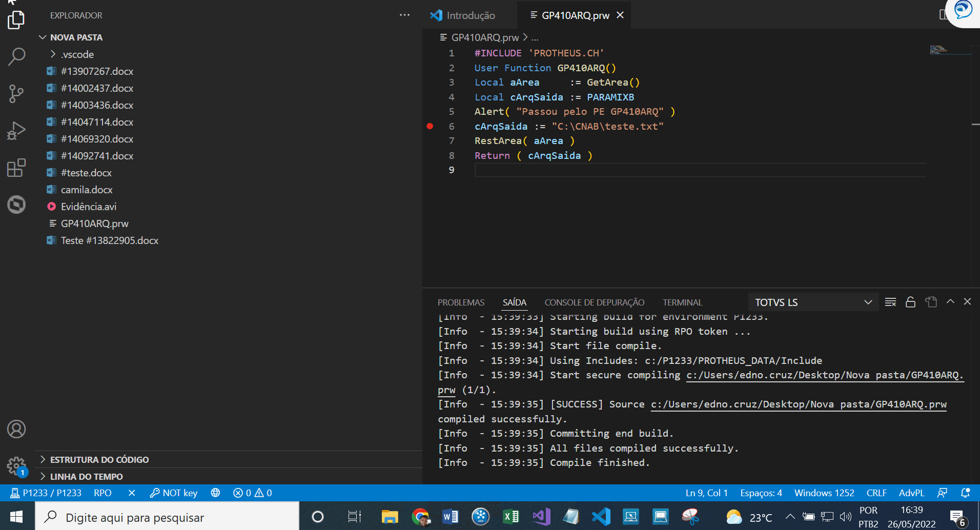Toggle output scroll lock

click(910, 302)
